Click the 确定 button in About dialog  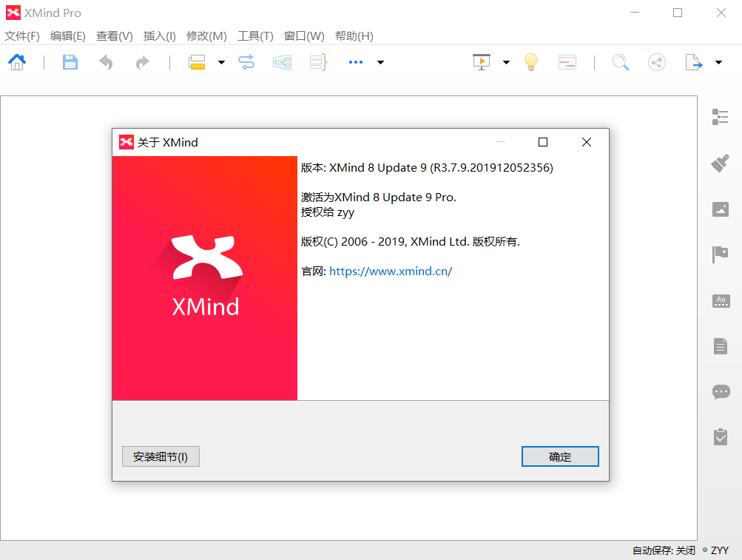[560, 456]
